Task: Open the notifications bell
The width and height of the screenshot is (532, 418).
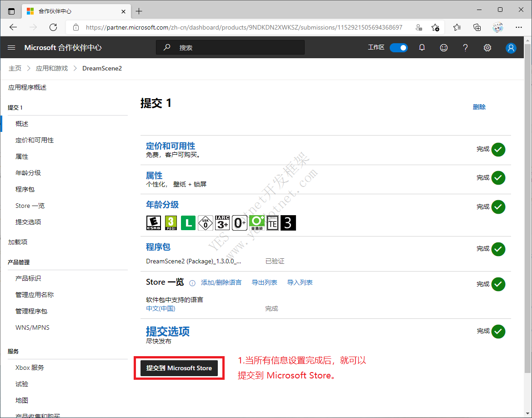Action: 422,47
